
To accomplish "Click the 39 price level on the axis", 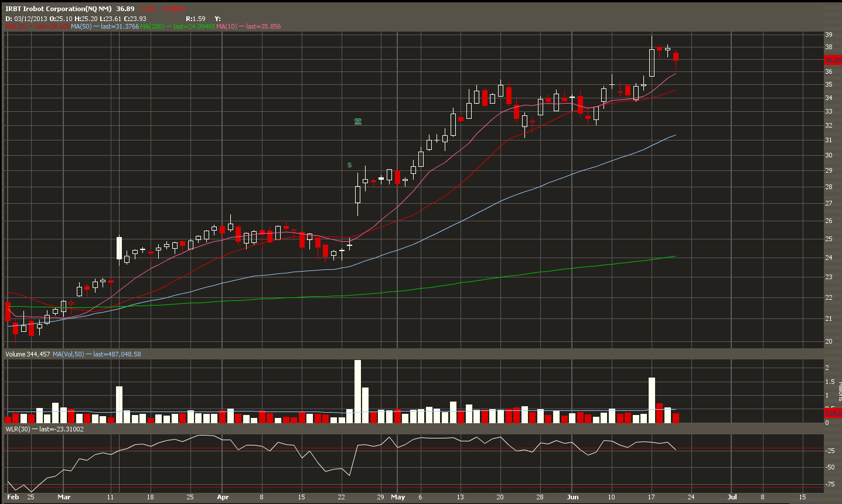I will pos(829,35).
